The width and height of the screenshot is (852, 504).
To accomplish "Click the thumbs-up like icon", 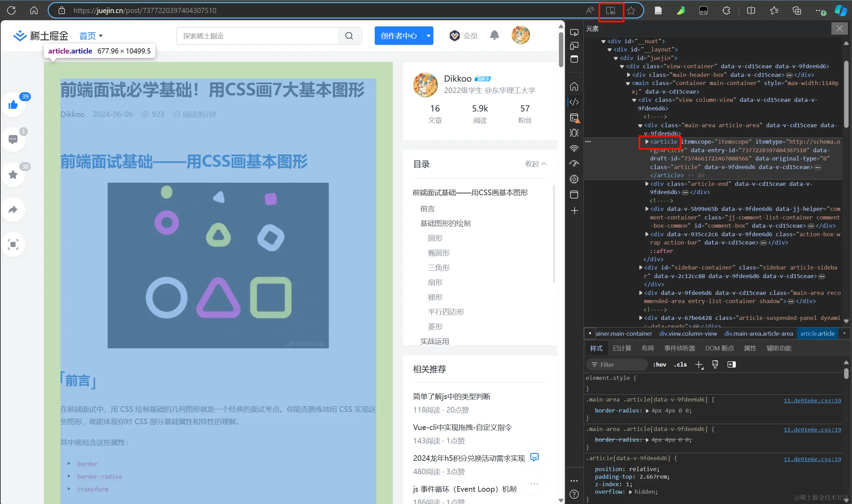I will tap(13, 105).
